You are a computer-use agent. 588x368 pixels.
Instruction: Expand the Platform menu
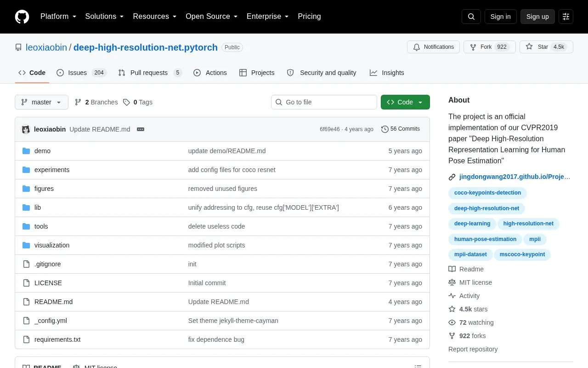(x=58, y=17)
